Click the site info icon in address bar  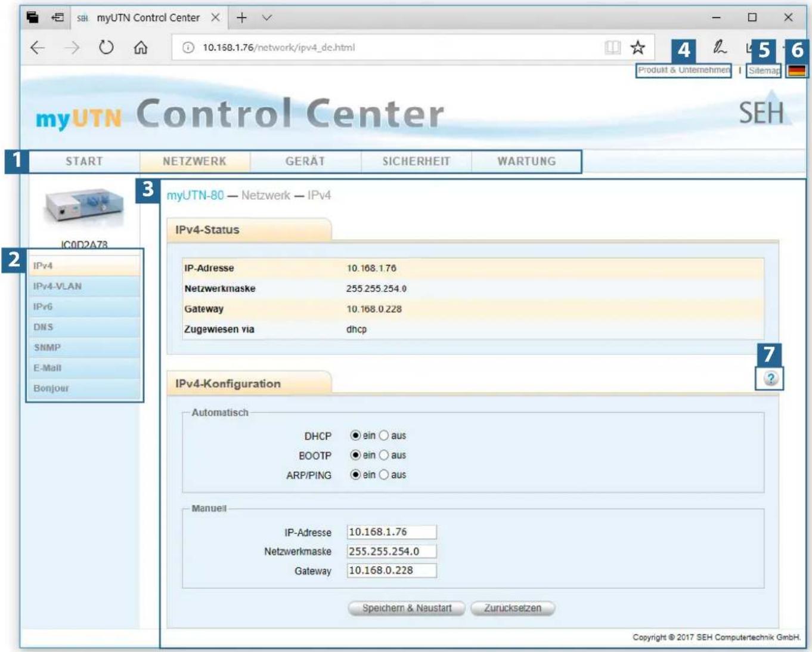pyautogui.click(x=188, y=47)
